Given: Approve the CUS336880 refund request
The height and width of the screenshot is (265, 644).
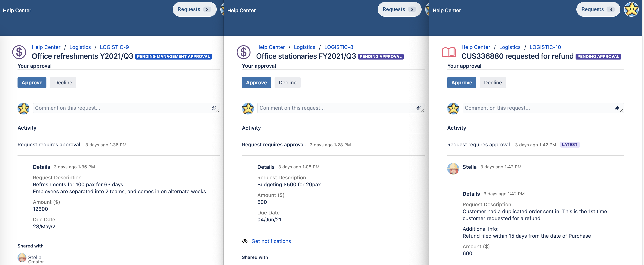Looking at the screenshot, I should pyautogui.click(x=461, y=83).
